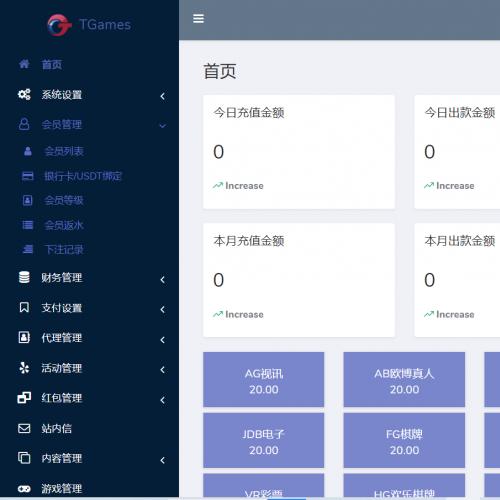The height and width of the screenshot is (500, 500).
Task: Click the gamepad icon for 游戏管理
Action: tap(24, 489)
